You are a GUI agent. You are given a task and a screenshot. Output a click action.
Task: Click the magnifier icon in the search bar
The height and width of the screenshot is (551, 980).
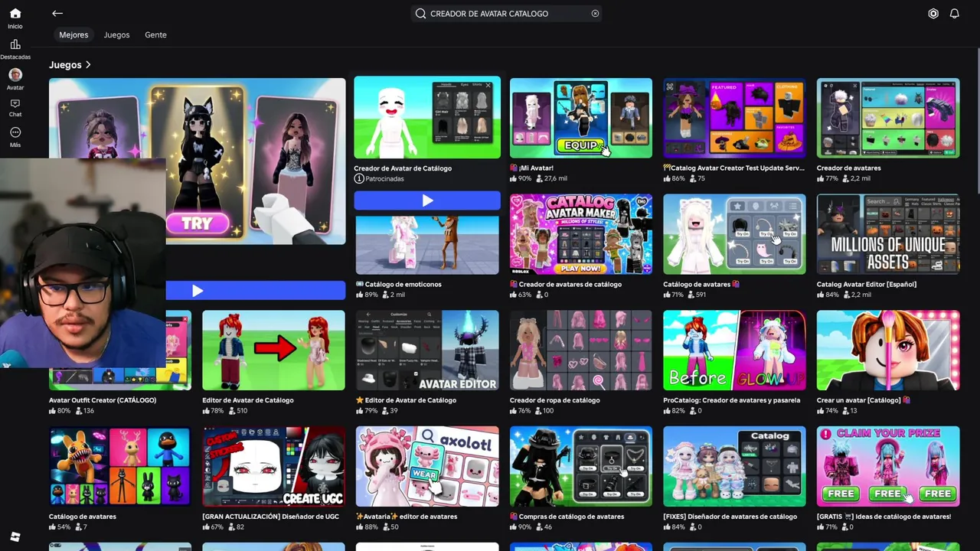[x=420, y=13]
